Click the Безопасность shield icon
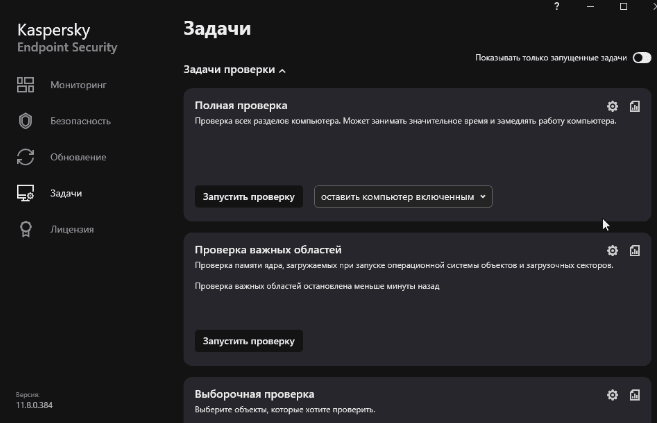The image size is (657, 423). click(26, 121)
